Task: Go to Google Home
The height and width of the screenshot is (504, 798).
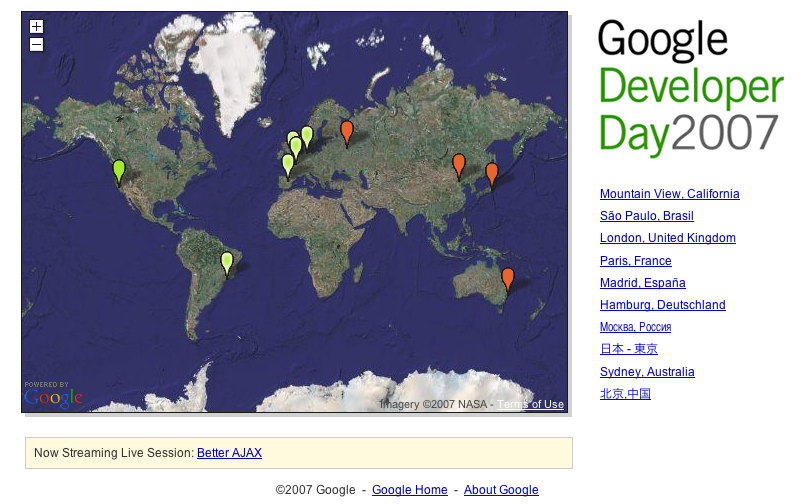Action: click(x=409, y=490)
